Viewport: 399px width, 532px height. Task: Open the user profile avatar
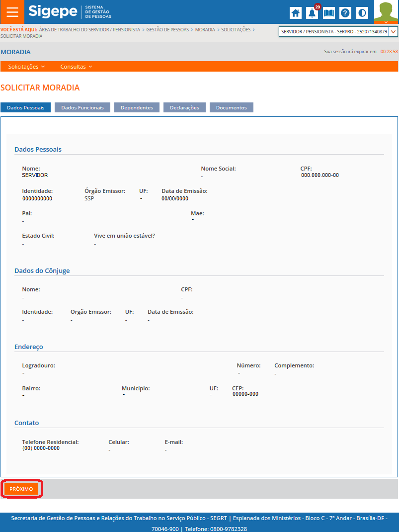[386, 12]
